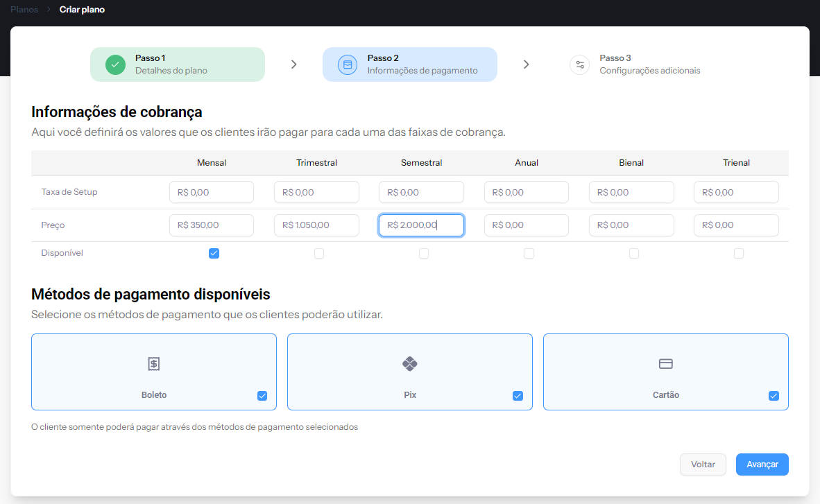The height and width of the screenshot is (504, 820).
Task: Enable the Trimestral Disponível checkbox
Action: [x=319, y=254]
